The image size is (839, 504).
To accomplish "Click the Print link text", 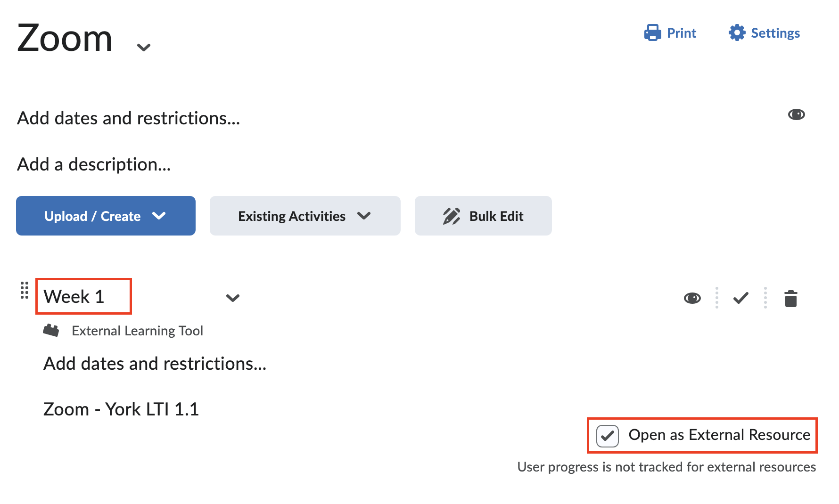I will coord(681,33).
